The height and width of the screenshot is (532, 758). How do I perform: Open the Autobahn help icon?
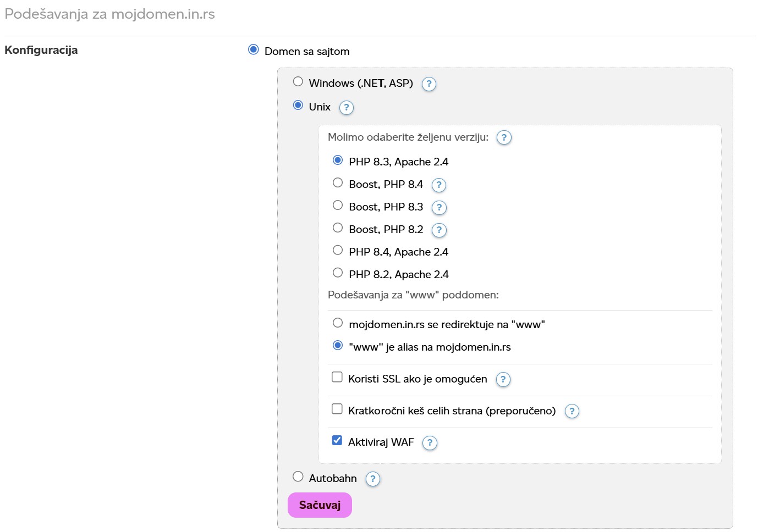372,479
